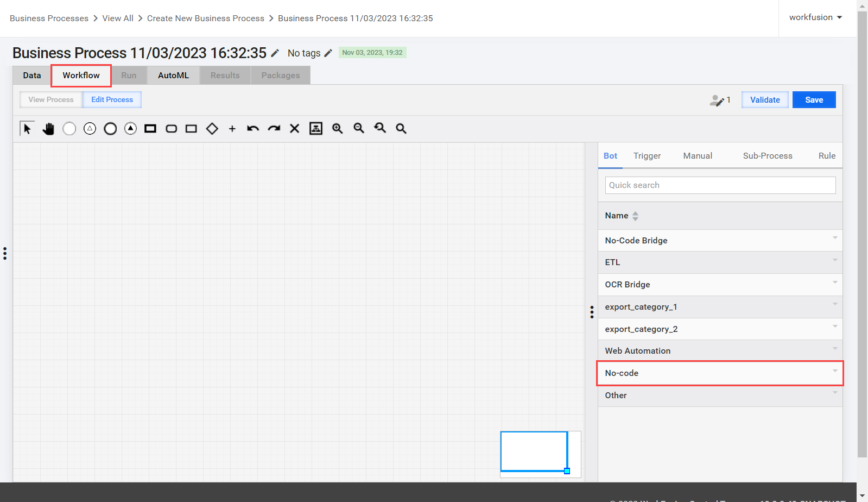Viewport: 868px width, 502px height.
Task: Select the pointer arrow tool
Action: pyautogui.click(x=27, y=128)
